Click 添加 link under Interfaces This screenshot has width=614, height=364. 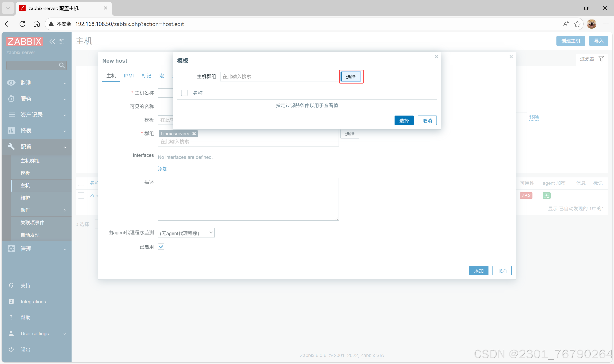162,169
